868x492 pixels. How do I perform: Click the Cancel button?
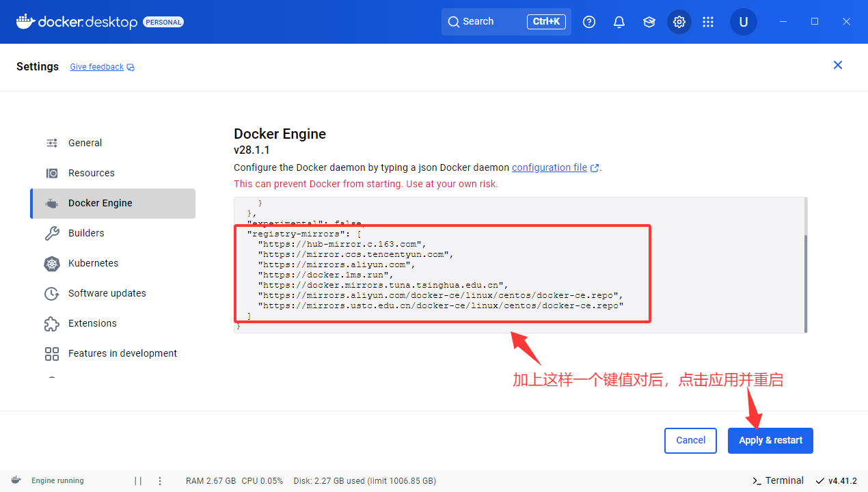tap(690, 440)
